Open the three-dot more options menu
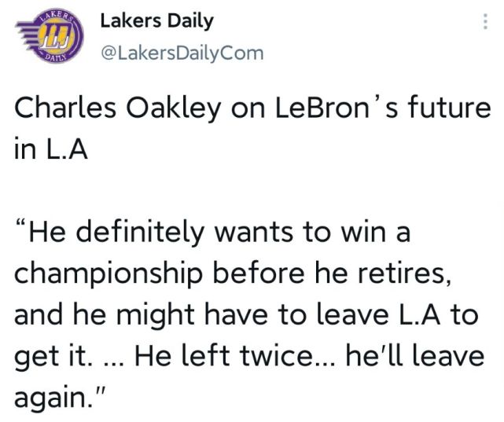Viewport: 504px width, 422px height. [486, 22]
